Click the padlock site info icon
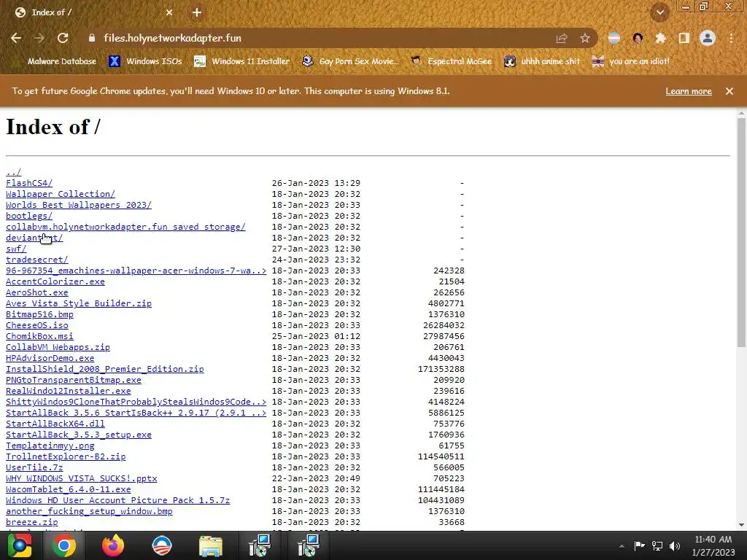 (x=92, y=38)
